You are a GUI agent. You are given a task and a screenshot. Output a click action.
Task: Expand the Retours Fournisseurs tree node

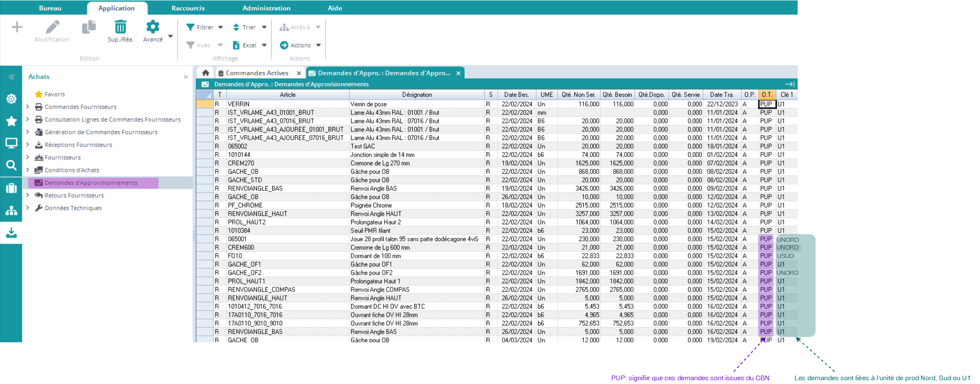click(x=28, y=195)
